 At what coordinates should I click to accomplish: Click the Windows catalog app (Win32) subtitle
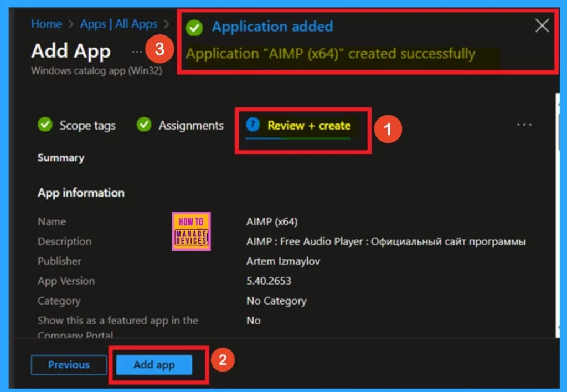[96, 70]
